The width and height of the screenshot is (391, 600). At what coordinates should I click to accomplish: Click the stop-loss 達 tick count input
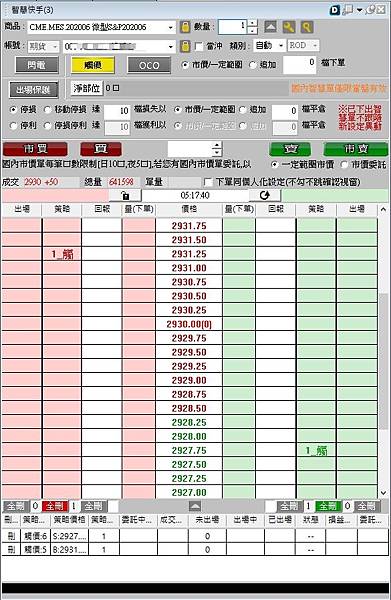click(117, 111)
